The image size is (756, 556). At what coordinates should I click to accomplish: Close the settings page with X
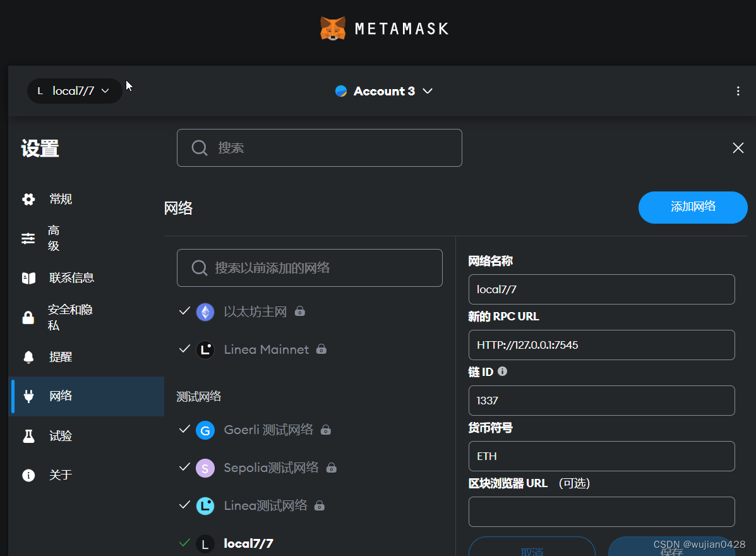pyautogui.click(x=738, y=148)
